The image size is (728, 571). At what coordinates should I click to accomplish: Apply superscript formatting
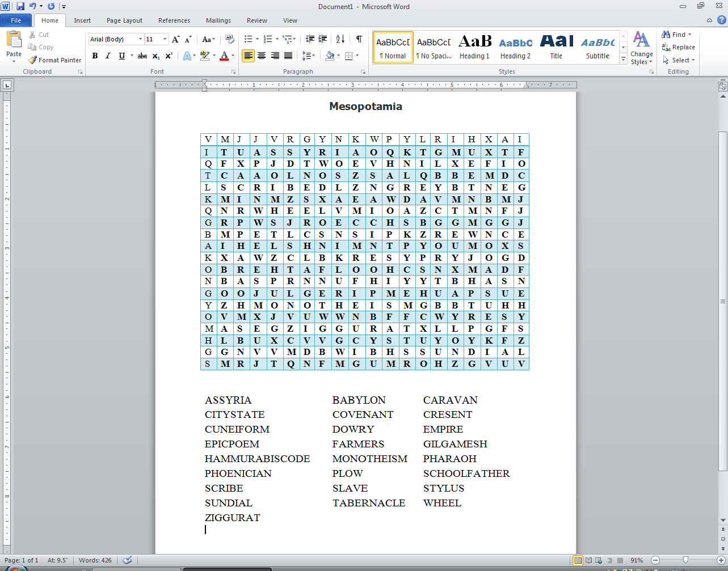[169, 56]
